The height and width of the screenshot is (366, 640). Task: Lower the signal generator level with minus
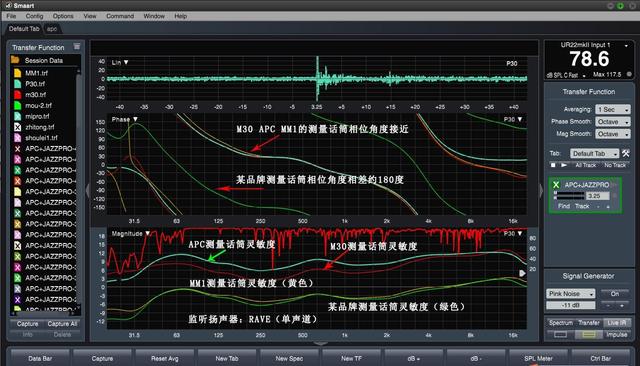(608, 305)
